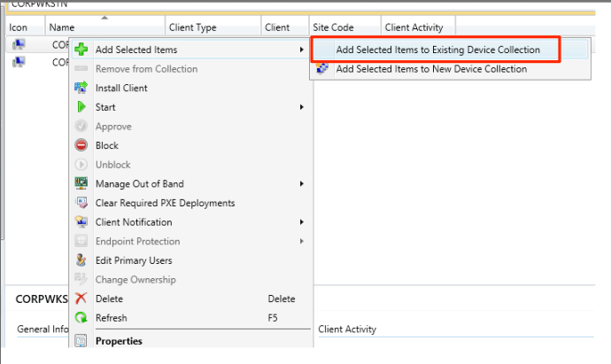
Task: Open Properties from the context menu
Action: 190,341
